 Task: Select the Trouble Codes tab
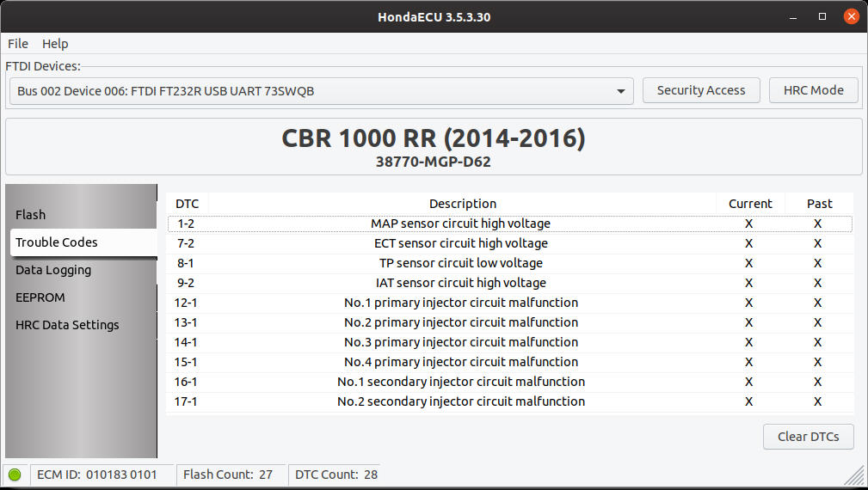tap(83, 242)
